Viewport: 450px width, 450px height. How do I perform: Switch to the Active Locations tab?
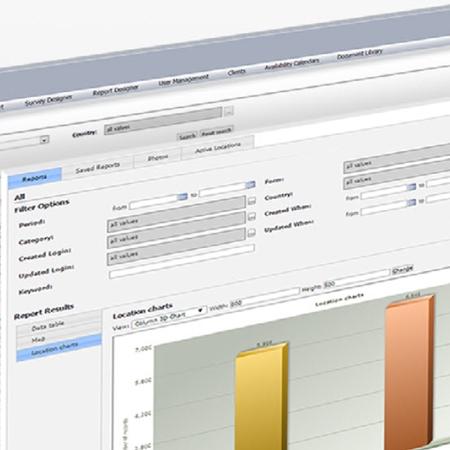tap(217, 147)
